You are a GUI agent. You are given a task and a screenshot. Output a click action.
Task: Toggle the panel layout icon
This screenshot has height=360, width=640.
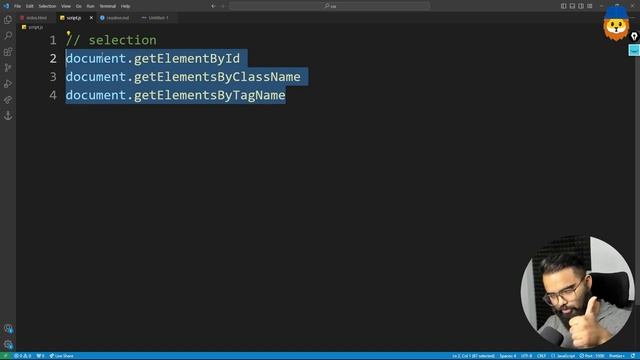tap(572, 6)
